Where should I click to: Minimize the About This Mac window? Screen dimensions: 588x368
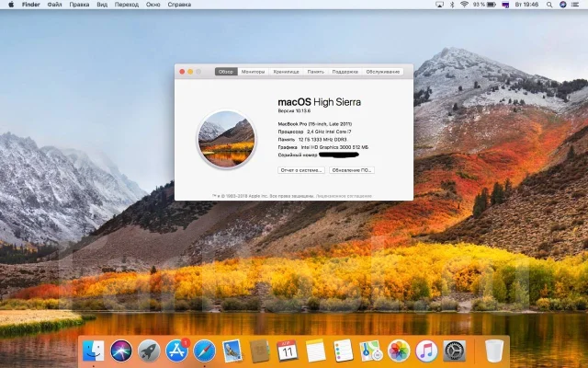coord(190,72)
